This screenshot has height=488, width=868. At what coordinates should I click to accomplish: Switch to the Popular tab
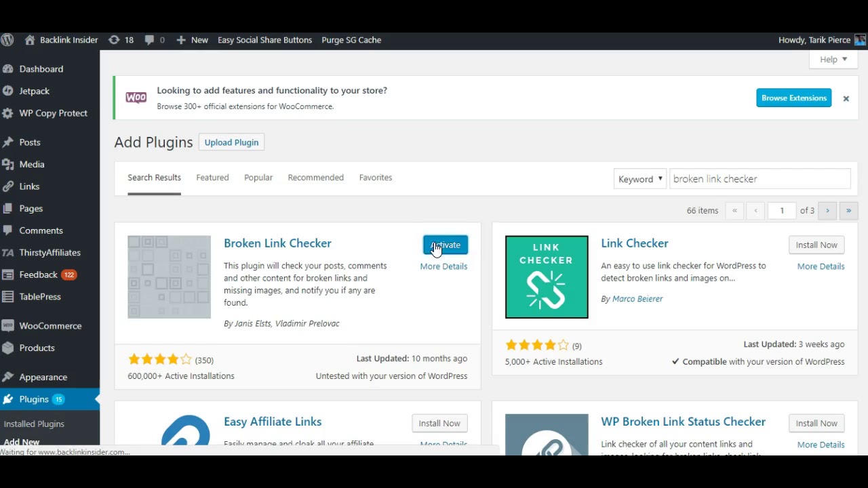pyautogui.click(x=258, y=178)
